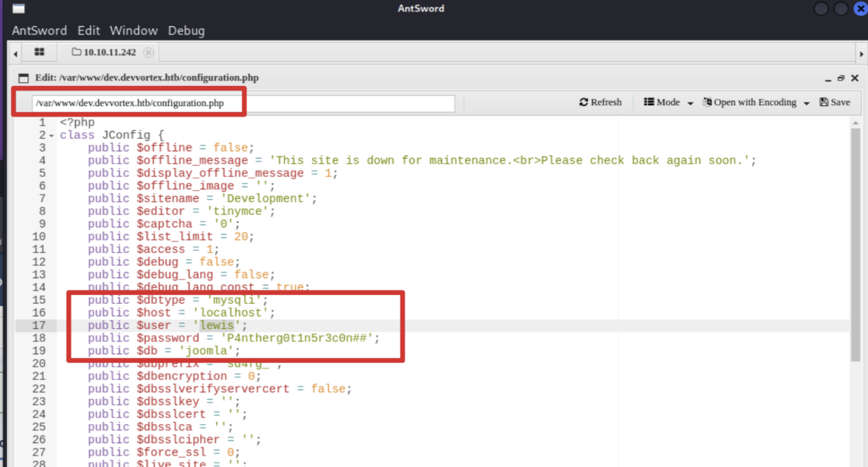This screenshot has width=868, height=467.
Task: Open the Window menu
Action: click(x=134, y=31)
